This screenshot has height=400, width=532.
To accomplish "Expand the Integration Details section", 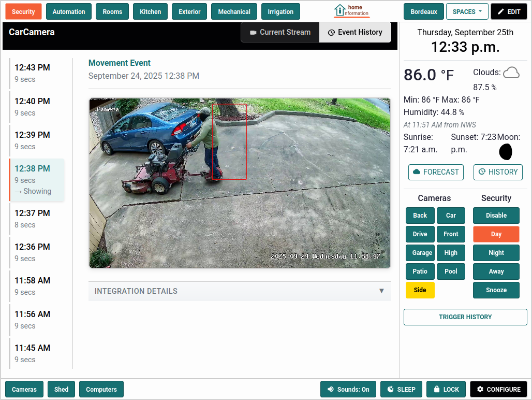I will (x=240, y=291).
